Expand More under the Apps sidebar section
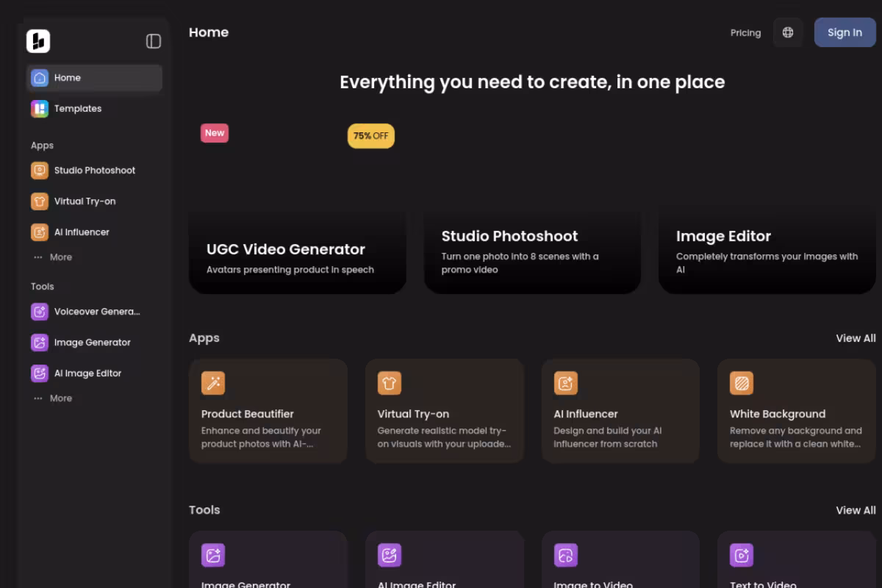 [x=52, y=257]
